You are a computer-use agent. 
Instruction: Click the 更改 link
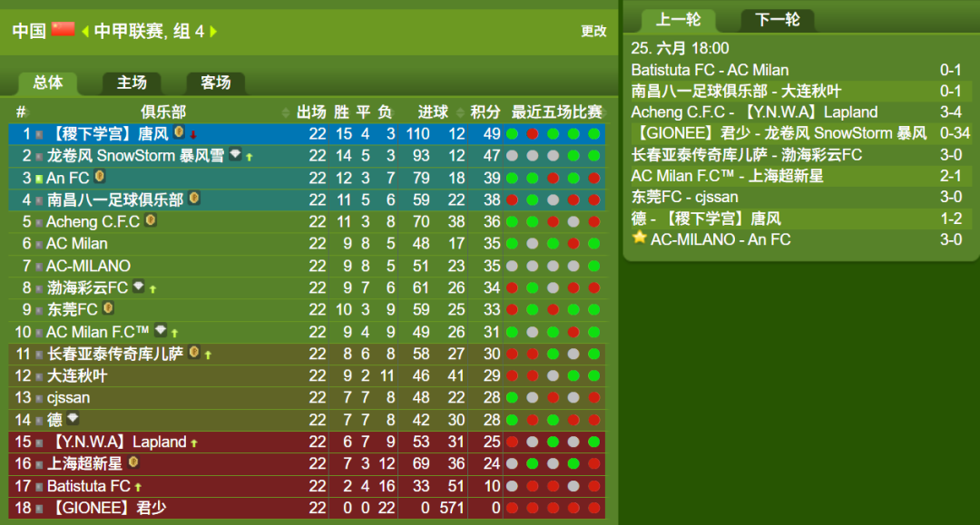tap(593, 31)
